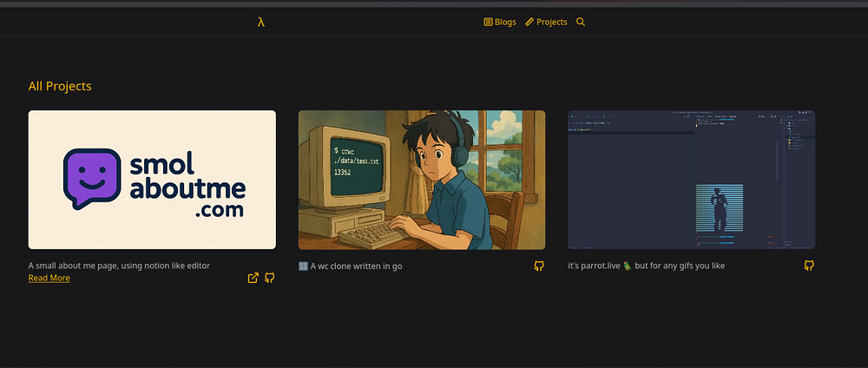Open the smolaboutme.com project thumbnail
Viewport: 868px width, 368px height.
pyautogui.click(x=152, y=180)
